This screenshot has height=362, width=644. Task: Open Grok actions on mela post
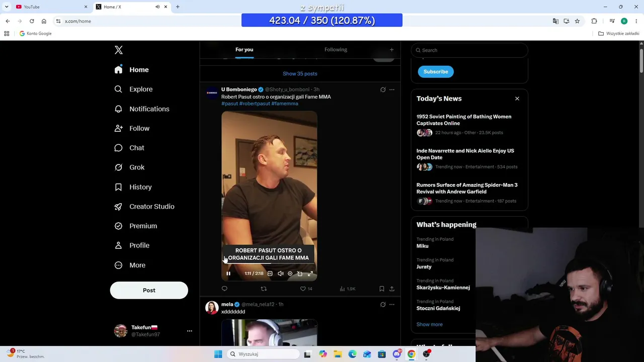click(383, 304)
